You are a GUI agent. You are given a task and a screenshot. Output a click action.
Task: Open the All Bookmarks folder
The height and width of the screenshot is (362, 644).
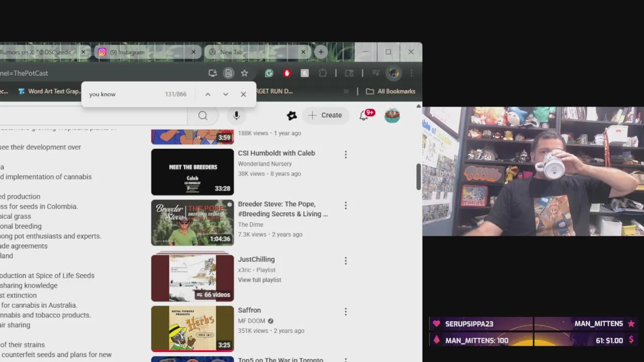pyautogui.click(x=390, y=91)
